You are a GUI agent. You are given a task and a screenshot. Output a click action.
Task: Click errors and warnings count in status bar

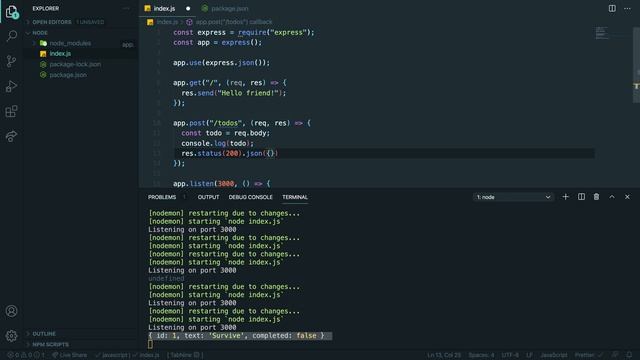(x=26, y=355)
